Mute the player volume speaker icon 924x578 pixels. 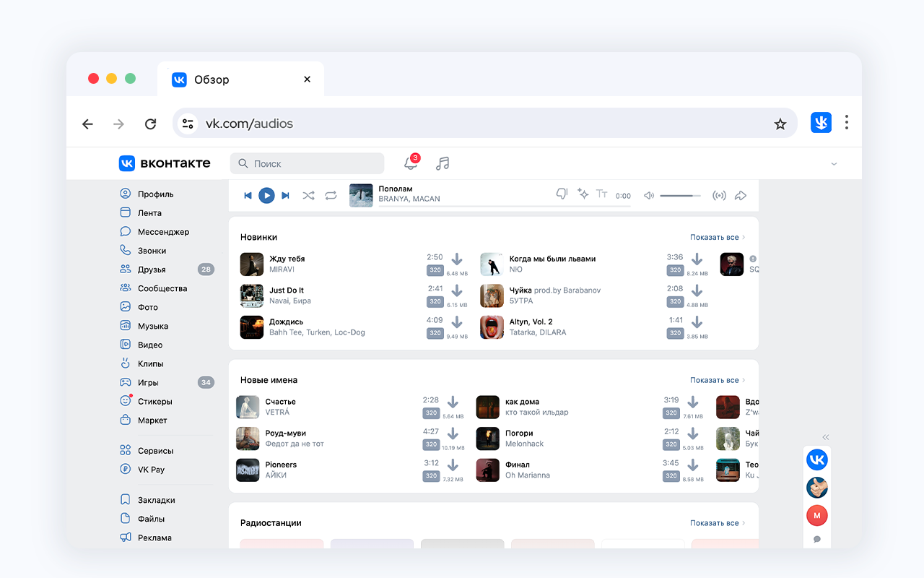(649, 195)
